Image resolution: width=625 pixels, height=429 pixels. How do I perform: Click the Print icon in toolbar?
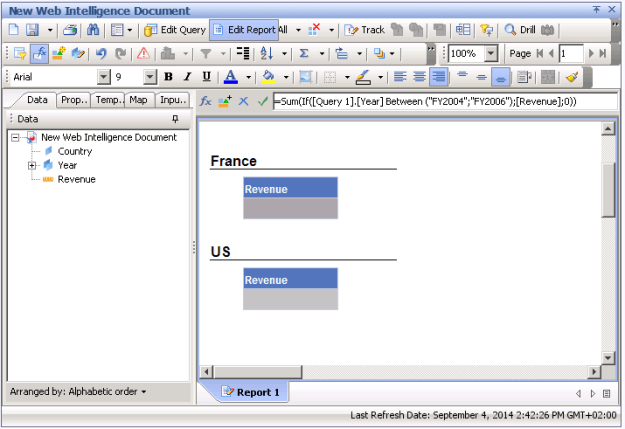tap(71, 30)
